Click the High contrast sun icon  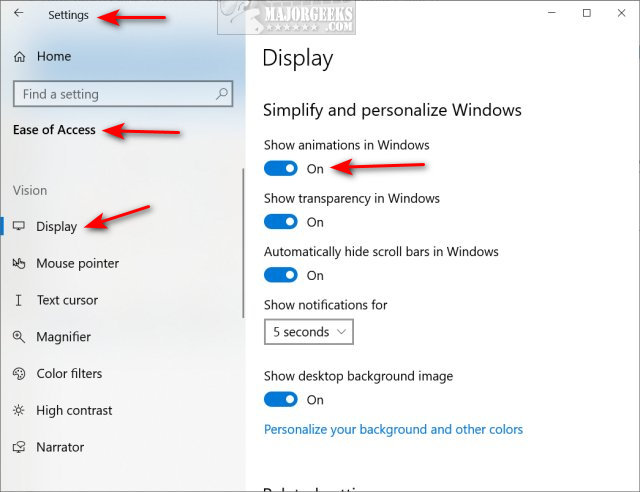click(x=19, y=410)
